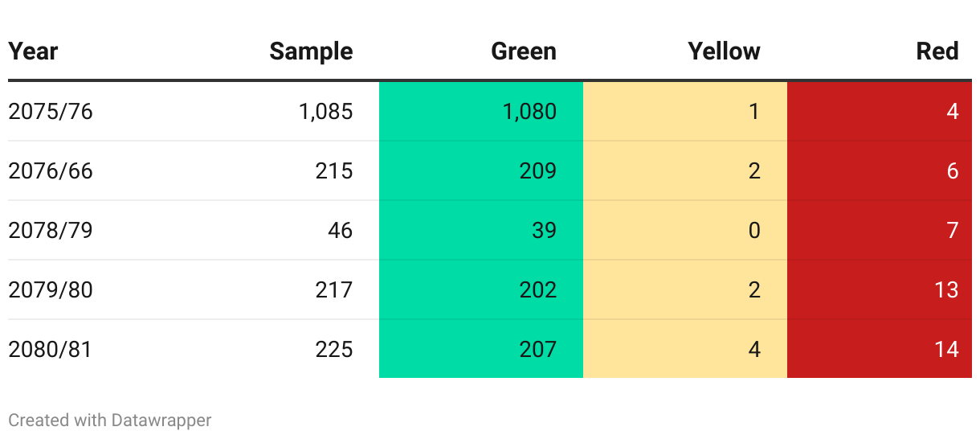Click the Yellow column header
The width and height of the screenshot is (980, 439).
pyautogui.click(x=724, y=51)
